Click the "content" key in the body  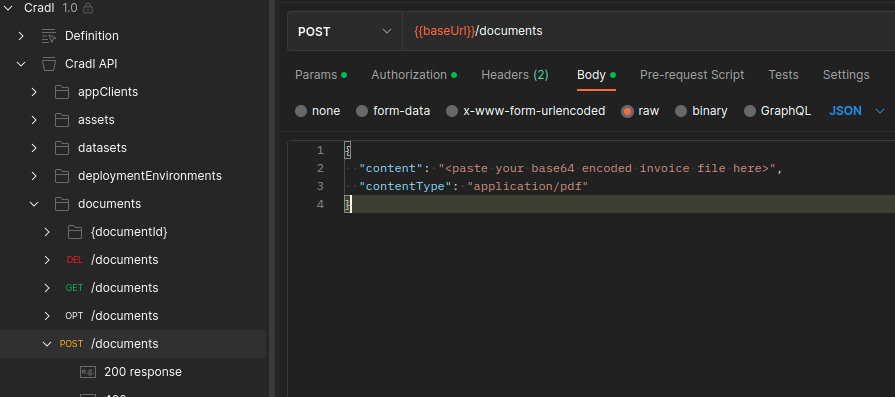tap(391, 168)
